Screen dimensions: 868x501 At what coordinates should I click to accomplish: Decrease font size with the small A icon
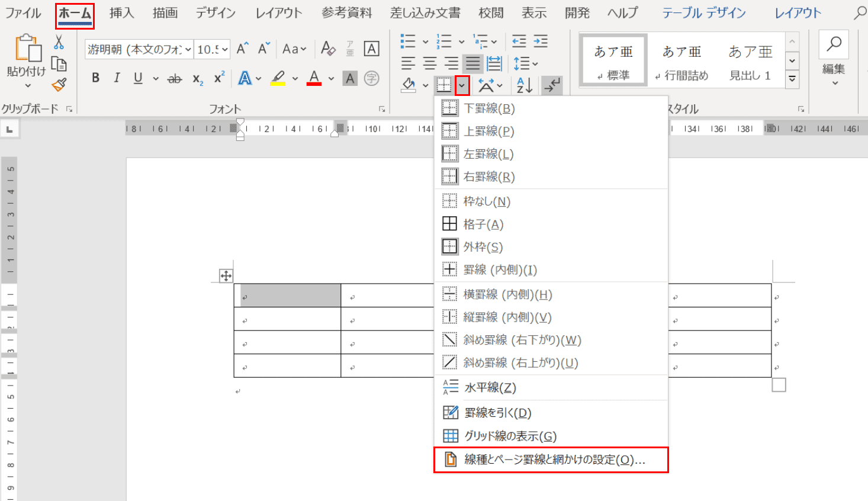264,49
